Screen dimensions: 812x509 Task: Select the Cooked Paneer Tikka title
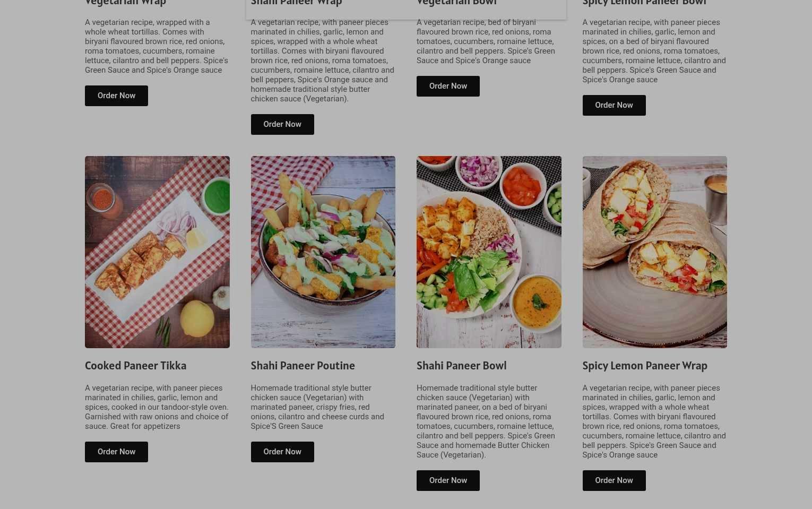(x=136, y=366)
